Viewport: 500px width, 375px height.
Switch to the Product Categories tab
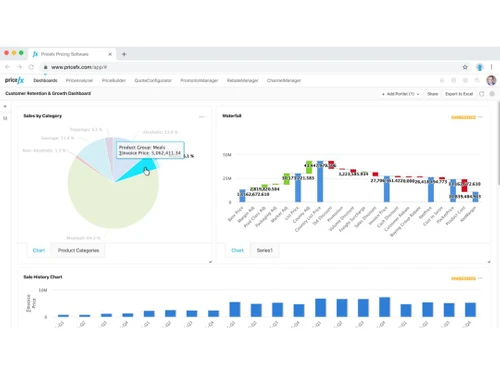click(x=78, y=250)
